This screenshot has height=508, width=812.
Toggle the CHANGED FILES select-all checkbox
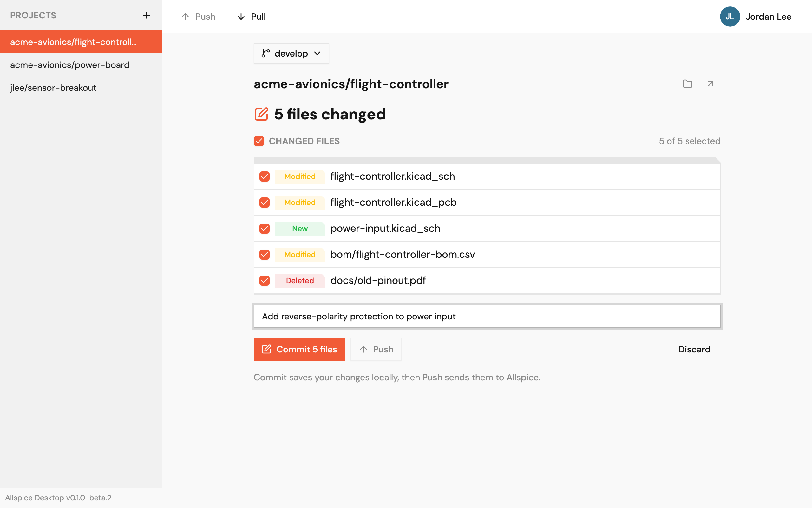(x=259, y=141)
